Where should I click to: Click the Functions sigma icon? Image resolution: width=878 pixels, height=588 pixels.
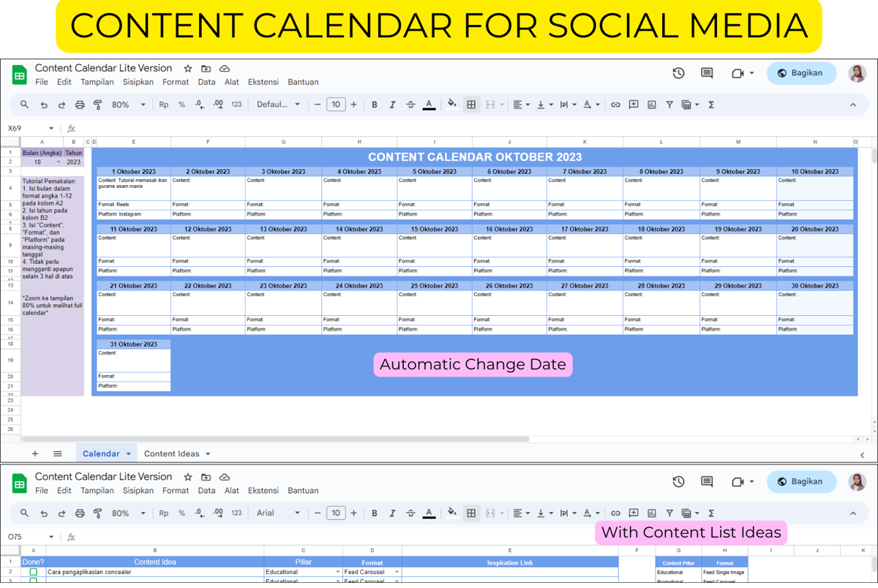710,105
